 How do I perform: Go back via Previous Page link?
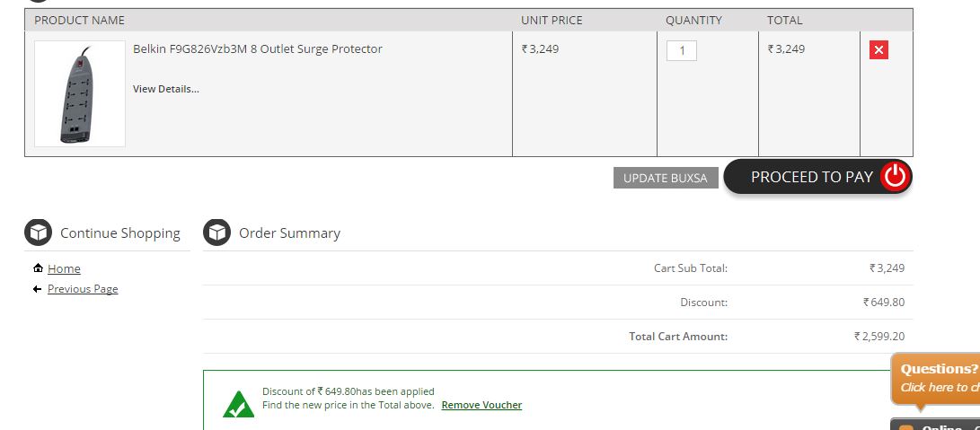tap(83, 289)
